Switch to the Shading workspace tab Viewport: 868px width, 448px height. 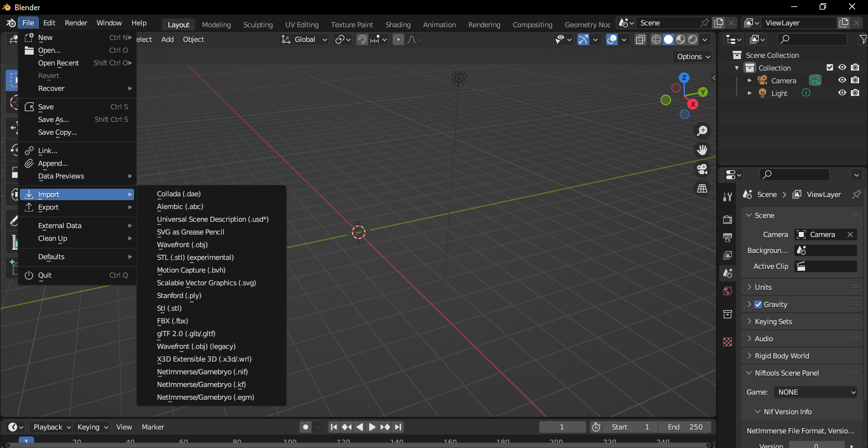point(398,25)
